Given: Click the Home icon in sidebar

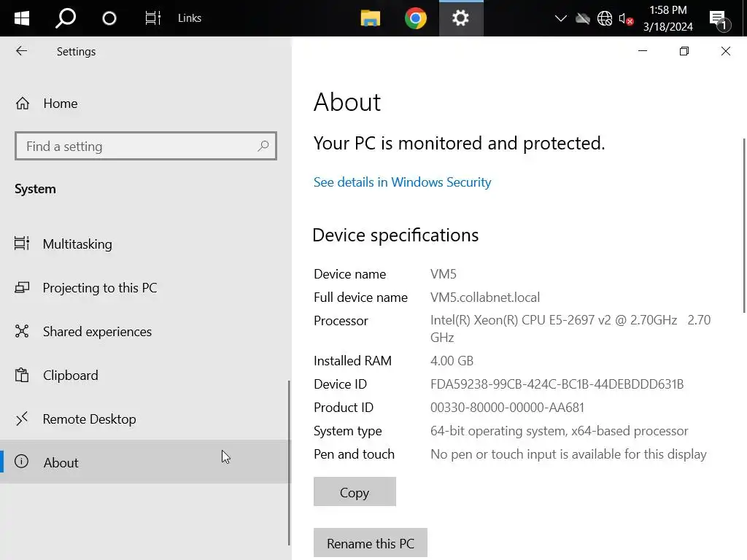Looking at the screenshot, I should click(23, 104).
